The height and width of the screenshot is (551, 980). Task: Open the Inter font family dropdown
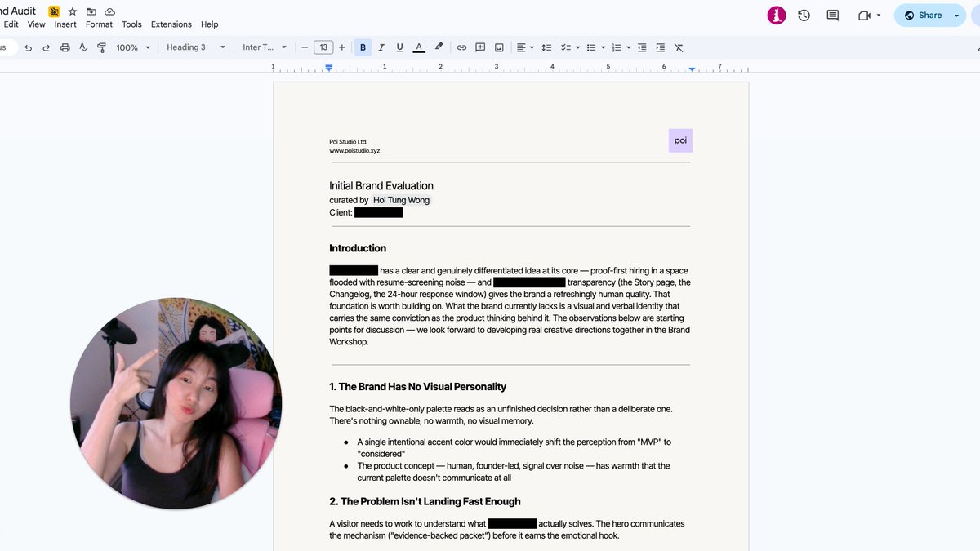click(x=265, y=47)
